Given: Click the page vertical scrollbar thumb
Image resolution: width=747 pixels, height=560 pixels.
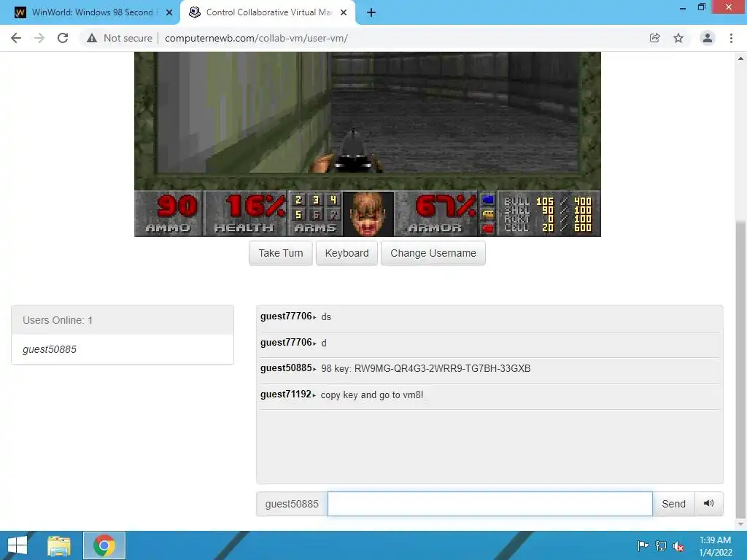Looking at the screenshot, I should [740, 370].
